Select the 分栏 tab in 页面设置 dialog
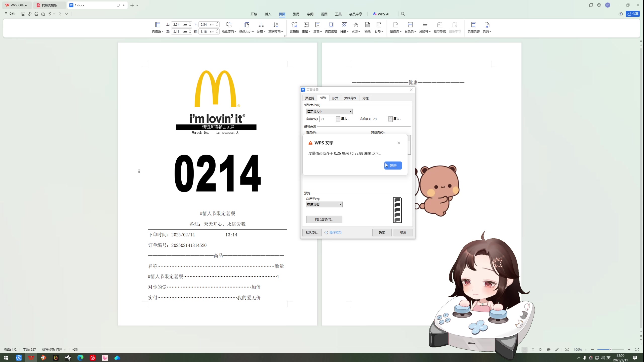 point(365,98)
